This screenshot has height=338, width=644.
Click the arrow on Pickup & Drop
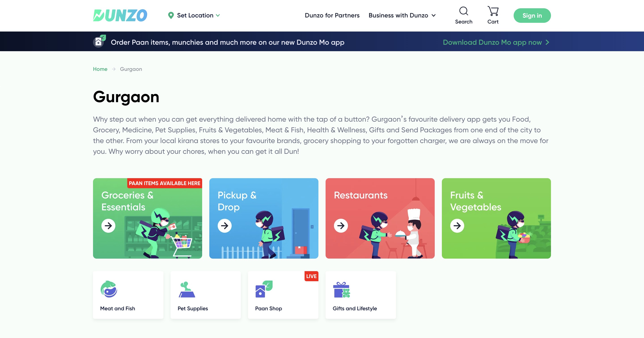[x=225, y=226]
